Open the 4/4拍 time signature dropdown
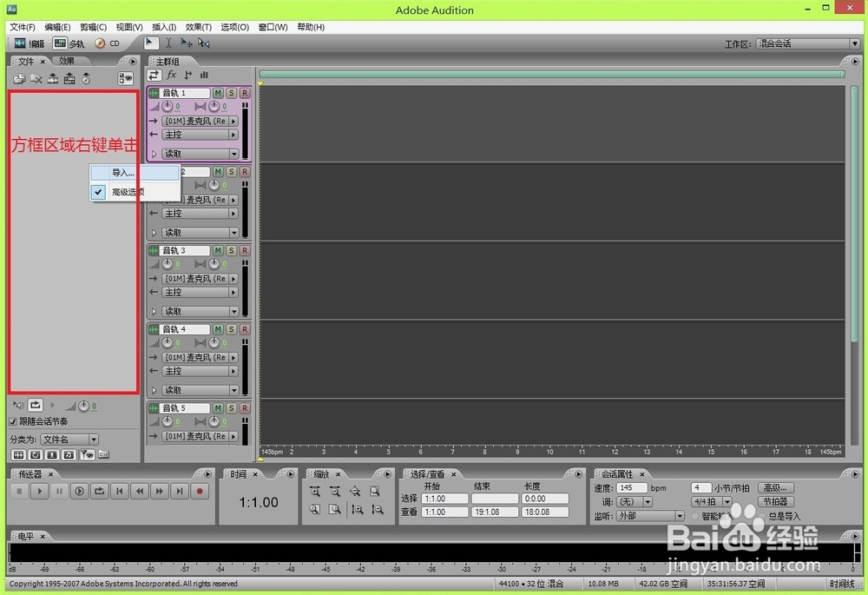Image resolution: width=868 pixels, height=595 pixels. [x=712, y=502]
